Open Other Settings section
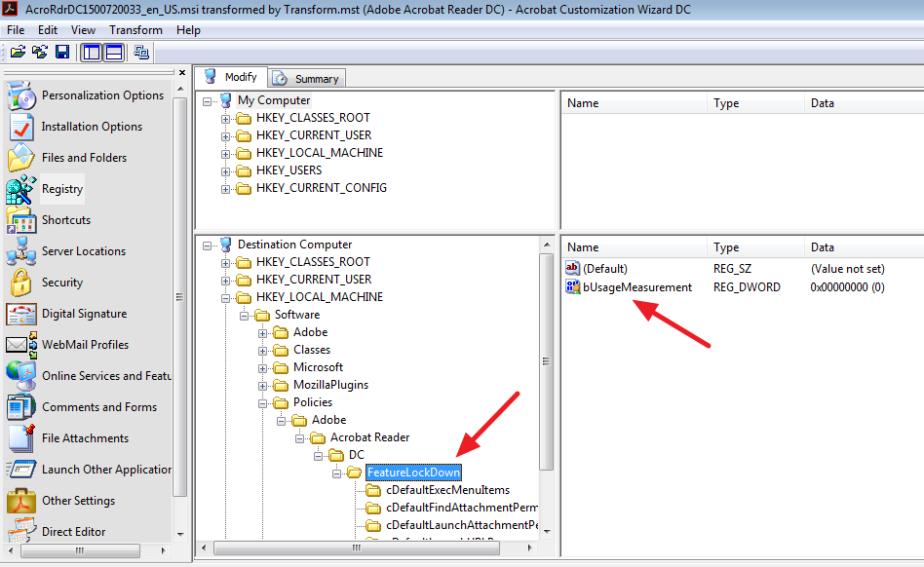This screenshot has height=567, width=924. [78, 501]
